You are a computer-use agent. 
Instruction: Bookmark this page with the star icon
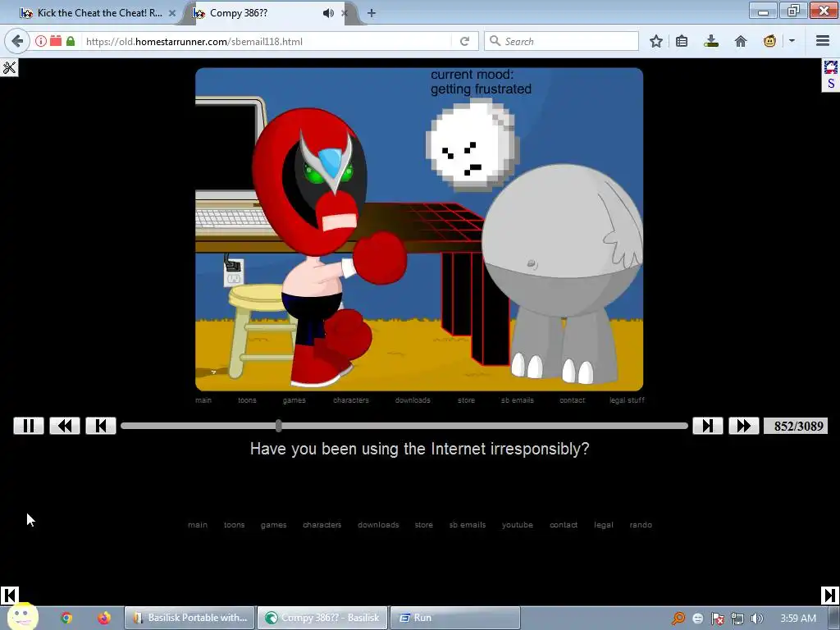655,41
